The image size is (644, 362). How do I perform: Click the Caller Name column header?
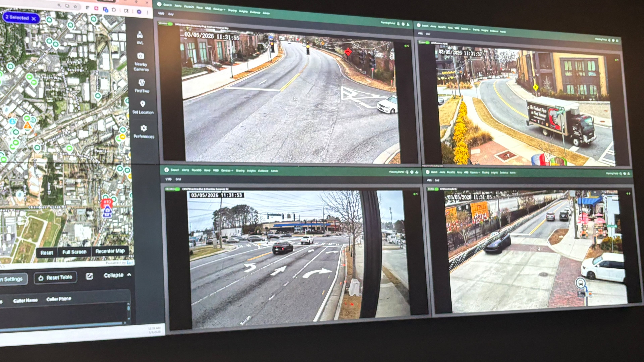pos(25,300)
